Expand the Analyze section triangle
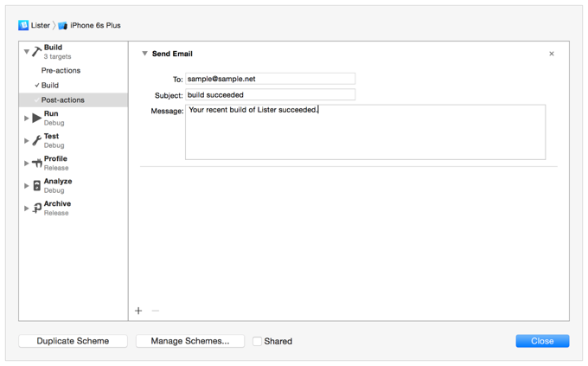 point(27,186)
